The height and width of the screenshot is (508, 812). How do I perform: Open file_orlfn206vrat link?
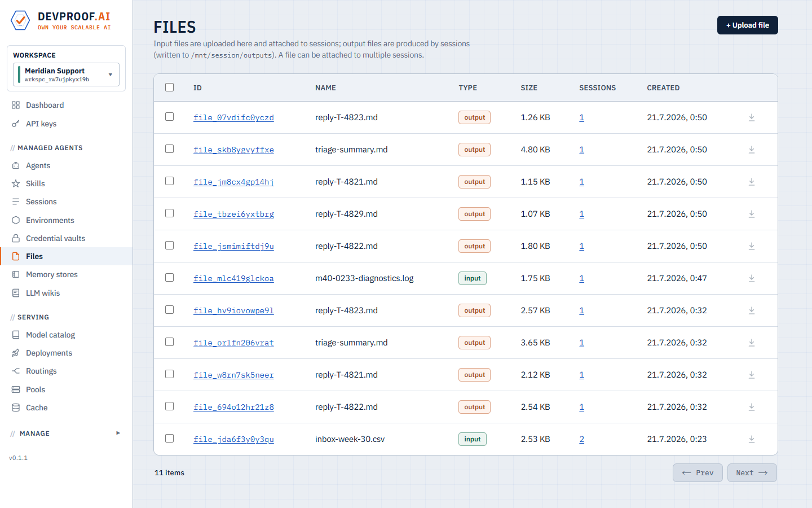point(233,343)
